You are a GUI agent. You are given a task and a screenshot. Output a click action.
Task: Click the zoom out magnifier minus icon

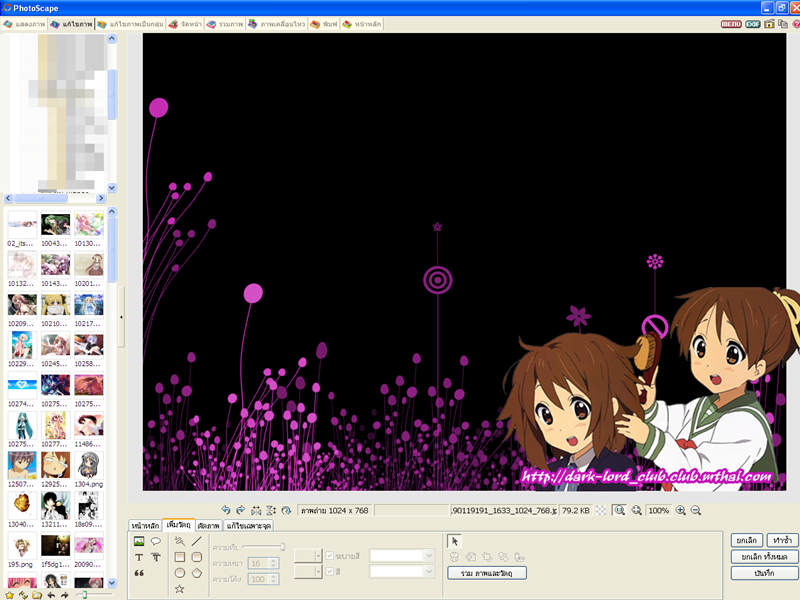tap(696, 510)
